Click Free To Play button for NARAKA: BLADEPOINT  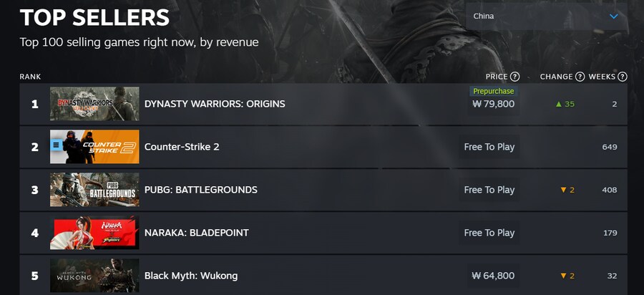(x=489, y=233)
